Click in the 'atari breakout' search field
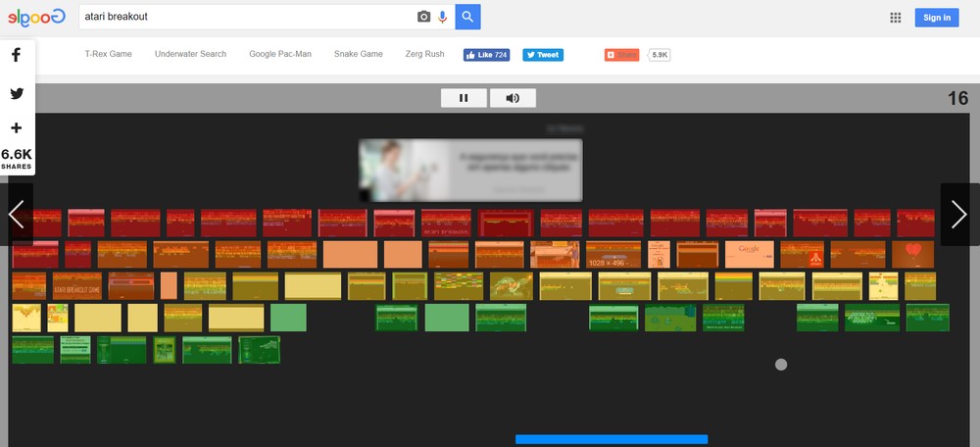This screenshot has width=980, height=447. click(x=245, y=17)
